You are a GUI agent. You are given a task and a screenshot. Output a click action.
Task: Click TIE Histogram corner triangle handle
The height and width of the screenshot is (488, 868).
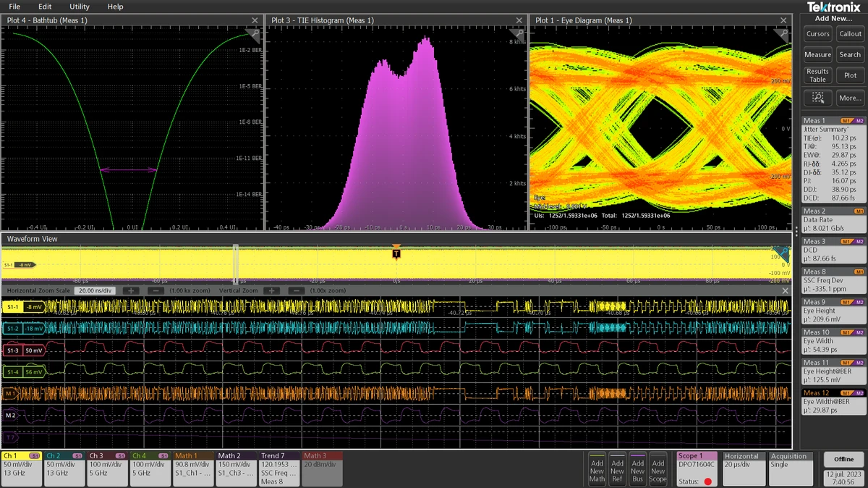tap(519, 33)
